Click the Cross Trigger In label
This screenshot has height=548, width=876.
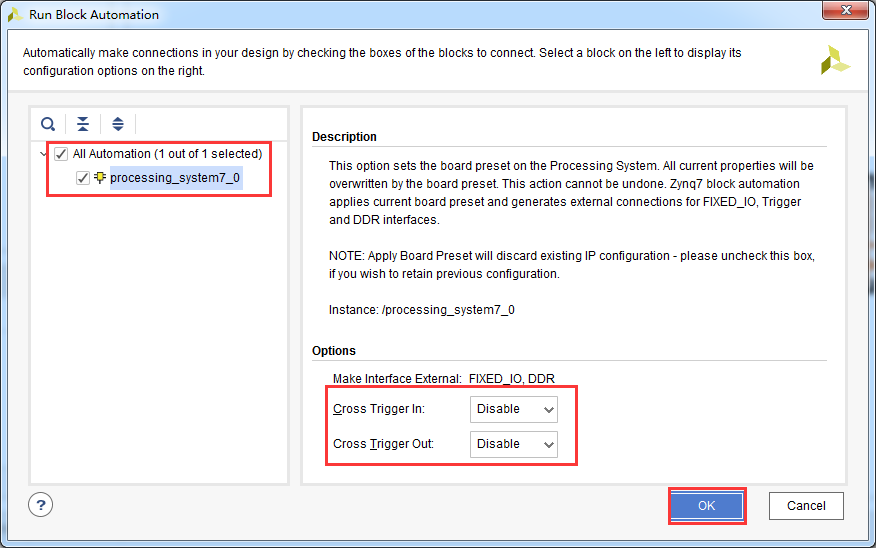(x=379, y=409)
